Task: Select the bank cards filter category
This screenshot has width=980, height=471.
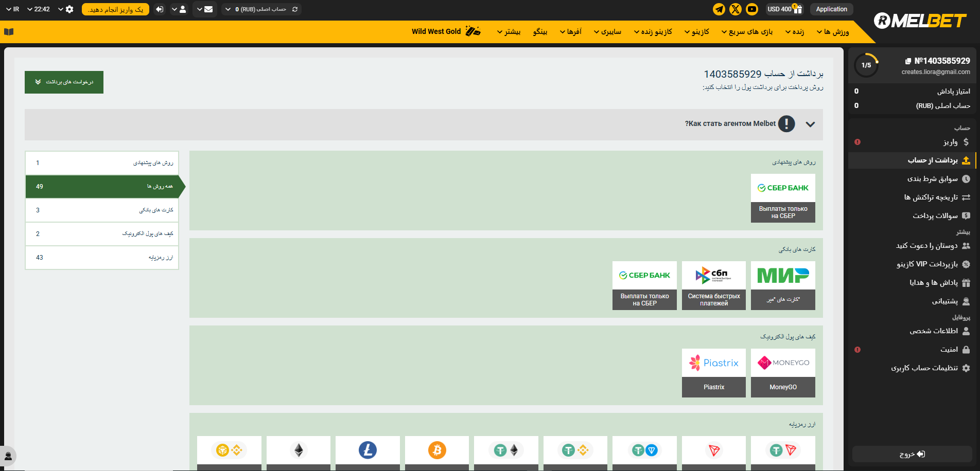Action: pyautogui.click(x=102, y=210)
